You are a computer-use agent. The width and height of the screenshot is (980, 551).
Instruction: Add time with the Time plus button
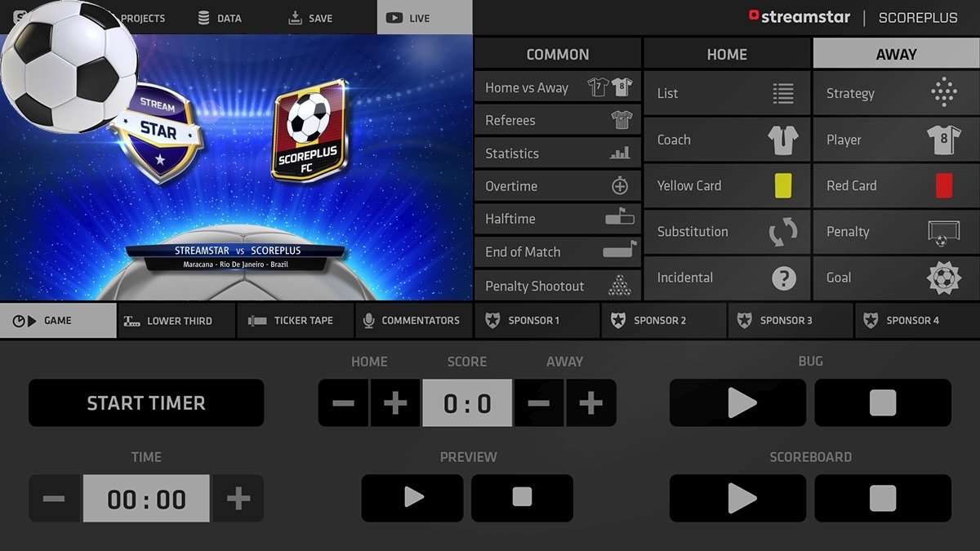point(238,498)
